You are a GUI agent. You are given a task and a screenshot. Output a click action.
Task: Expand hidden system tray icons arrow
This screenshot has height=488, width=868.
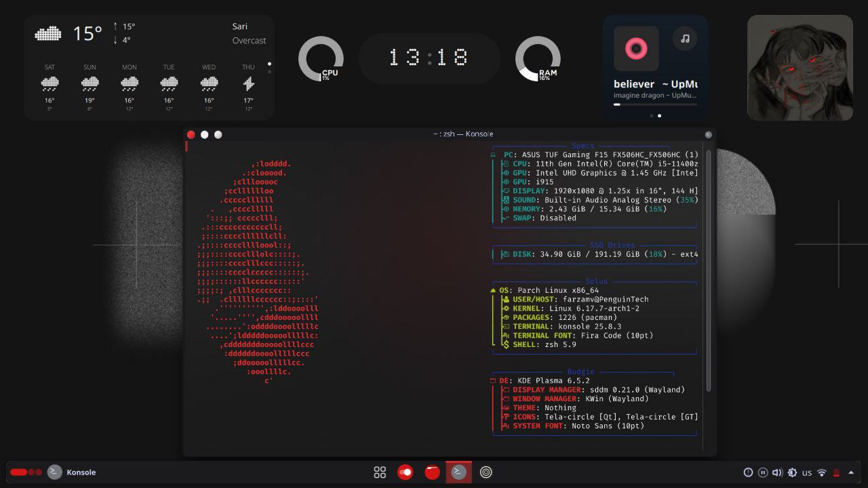coord(851,472)
